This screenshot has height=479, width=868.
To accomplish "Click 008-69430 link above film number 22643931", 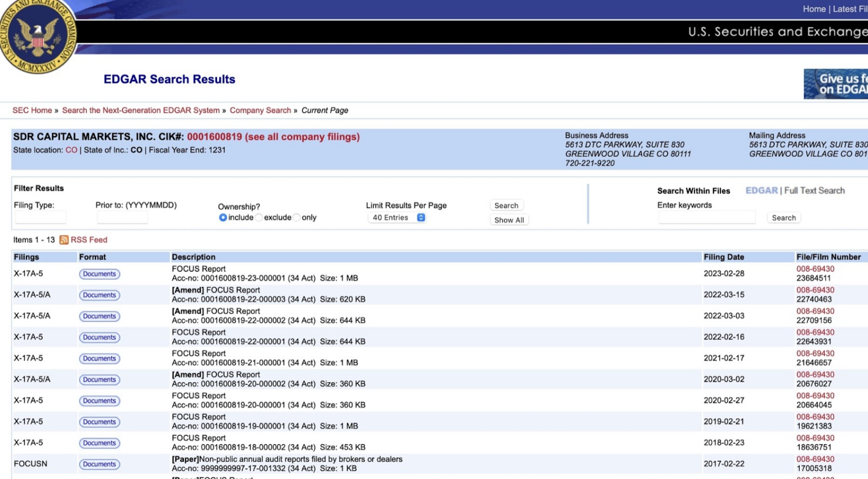I will coord(815,332).
